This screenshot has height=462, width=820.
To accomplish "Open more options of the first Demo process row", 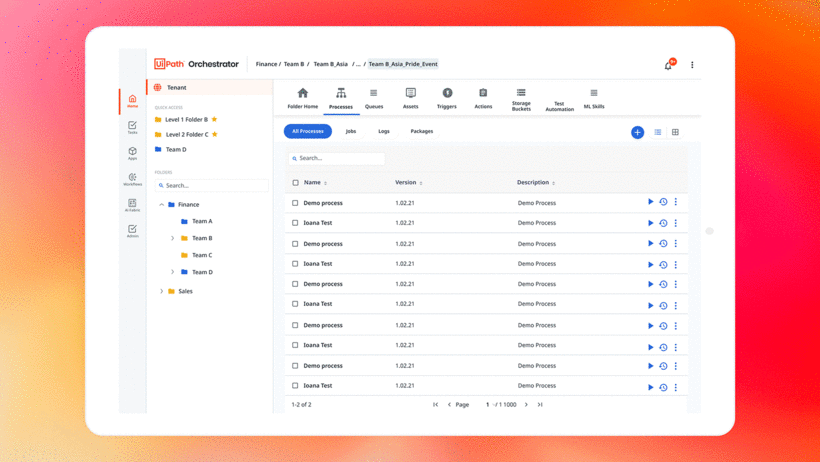I will coord(676,201).
